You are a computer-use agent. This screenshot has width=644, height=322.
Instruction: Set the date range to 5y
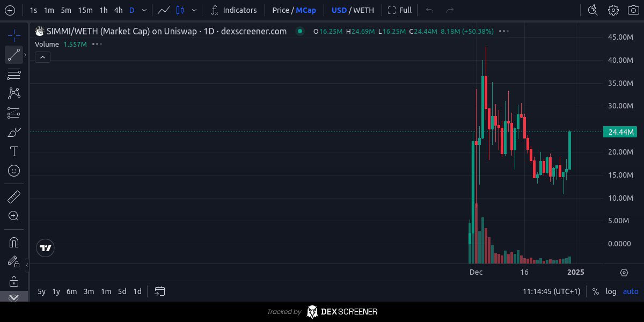[41, 291]
